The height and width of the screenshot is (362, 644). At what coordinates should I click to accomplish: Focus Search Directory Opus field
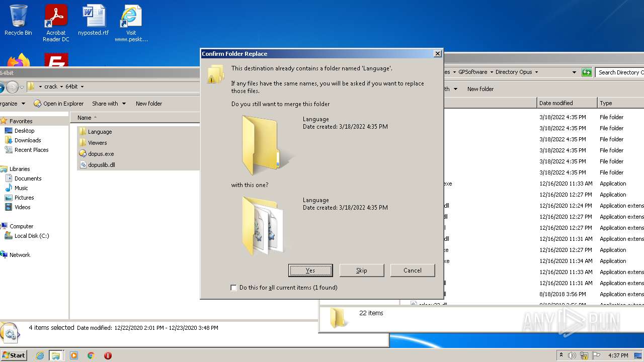point(620,72)
